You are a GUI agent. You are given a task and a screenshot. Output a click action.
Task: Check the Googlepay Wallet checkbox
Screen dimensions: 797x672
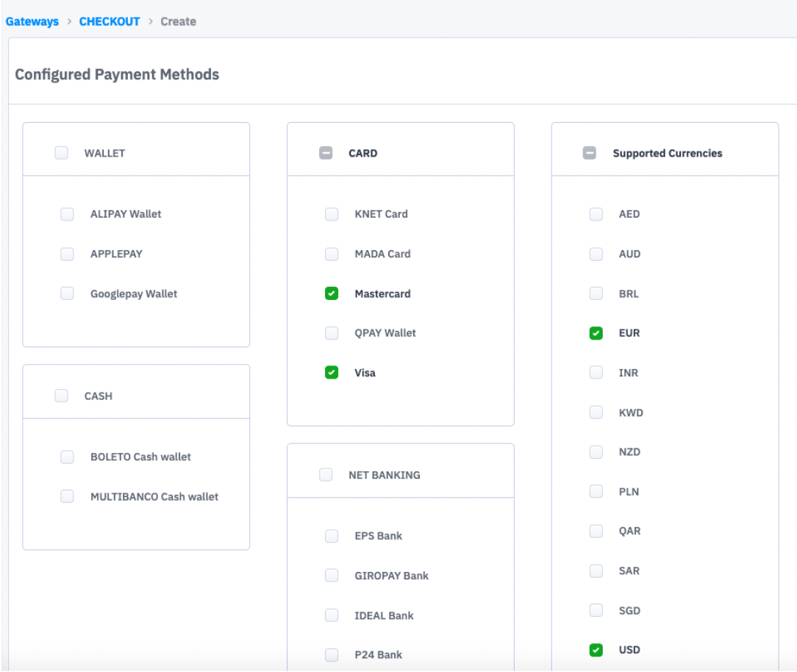click(67, 293)
